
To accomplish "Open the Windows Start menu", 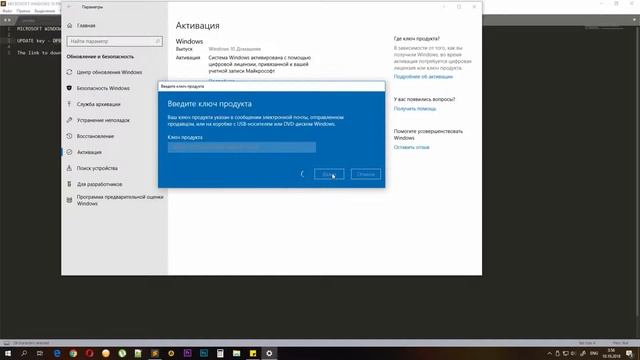I will click(x=8, y=353).
